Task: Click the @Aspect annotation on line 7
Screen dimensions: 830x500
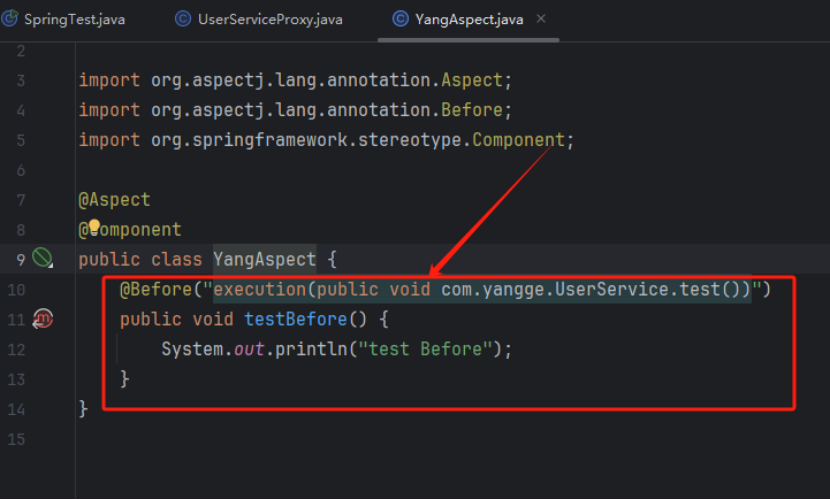Action: click(x=114, y=200)
